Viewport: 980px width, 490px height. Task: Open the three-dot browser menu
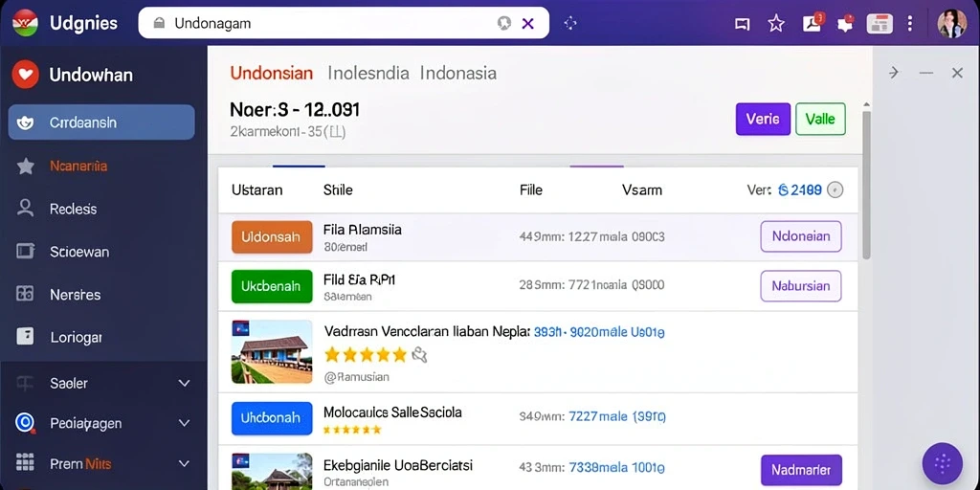pos(909,24)
